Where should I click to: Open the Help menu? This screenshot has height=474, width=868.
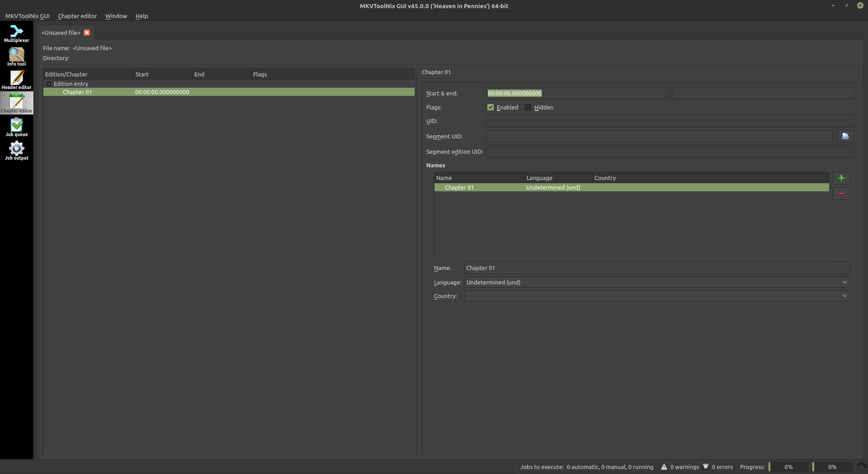tap(142, 16)
